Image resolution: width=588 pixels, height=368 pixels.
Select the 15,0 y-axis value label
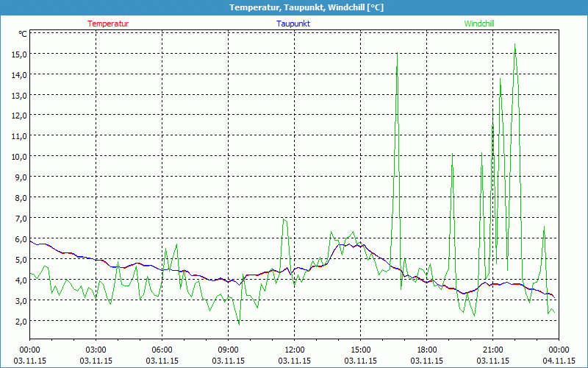coord(18,54)
